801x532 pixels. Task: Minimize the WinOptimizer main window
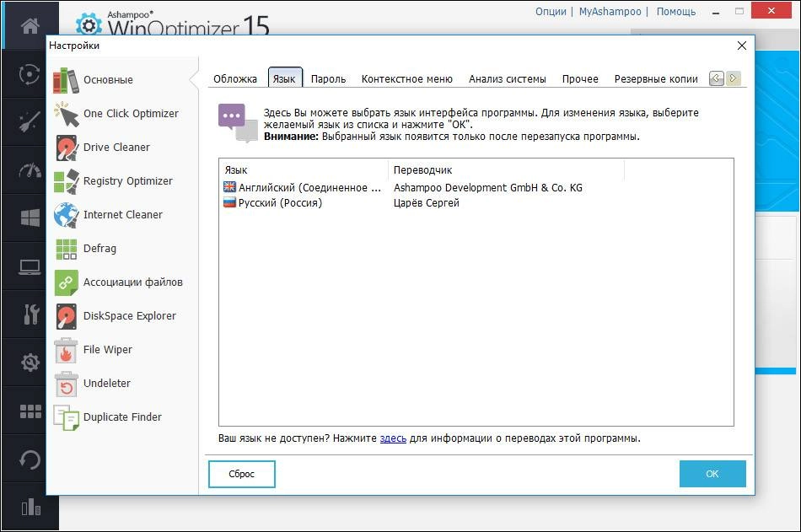click(716, 13)
